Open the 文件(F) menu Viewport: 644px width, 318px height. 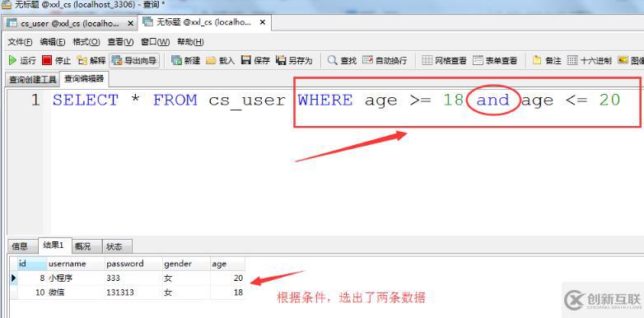click(20, 42)
